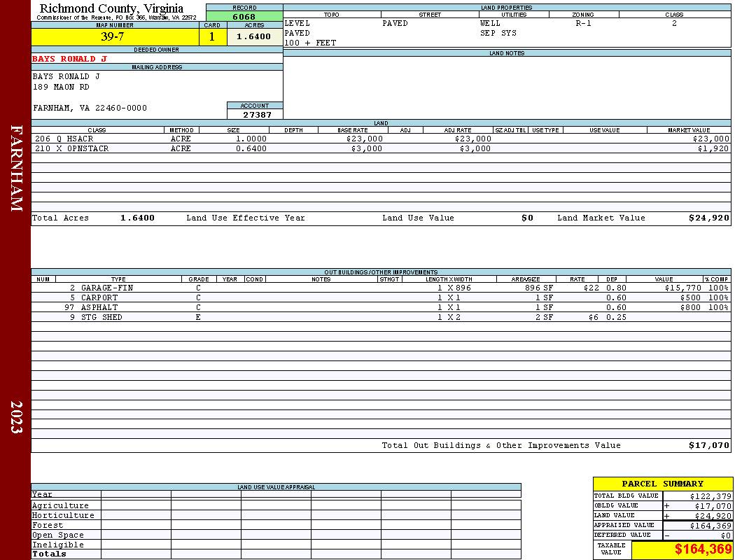Select the land row 210 X OPNSTACR
735x560 pixels.
point(381,148)
